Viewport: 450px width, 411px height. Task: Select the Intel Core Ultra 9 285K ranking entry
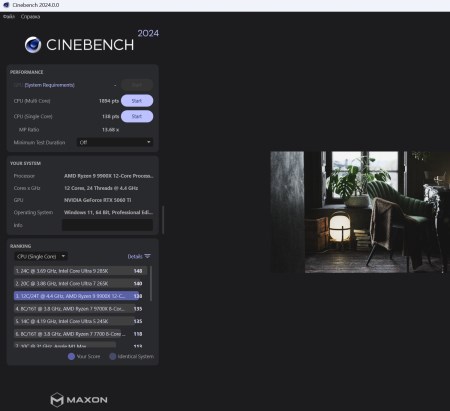80,271
